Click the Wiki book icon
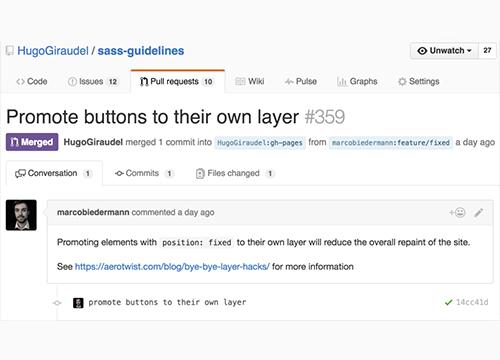Viewport: 500px width, 360px height. (x=240, y=82)
